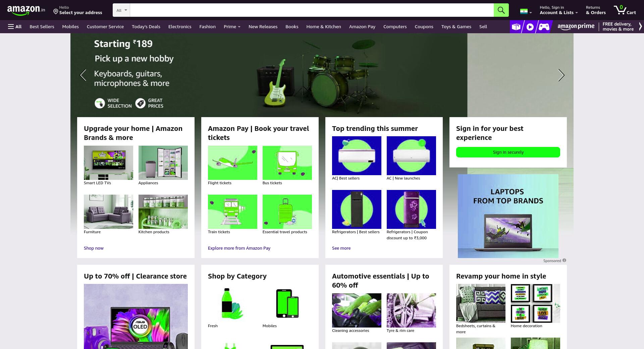Open Home & Kitchen nav item
Image resolution: width=644 pixels, height=349 pixels.
pyautogui.click(x=324, y=27)
